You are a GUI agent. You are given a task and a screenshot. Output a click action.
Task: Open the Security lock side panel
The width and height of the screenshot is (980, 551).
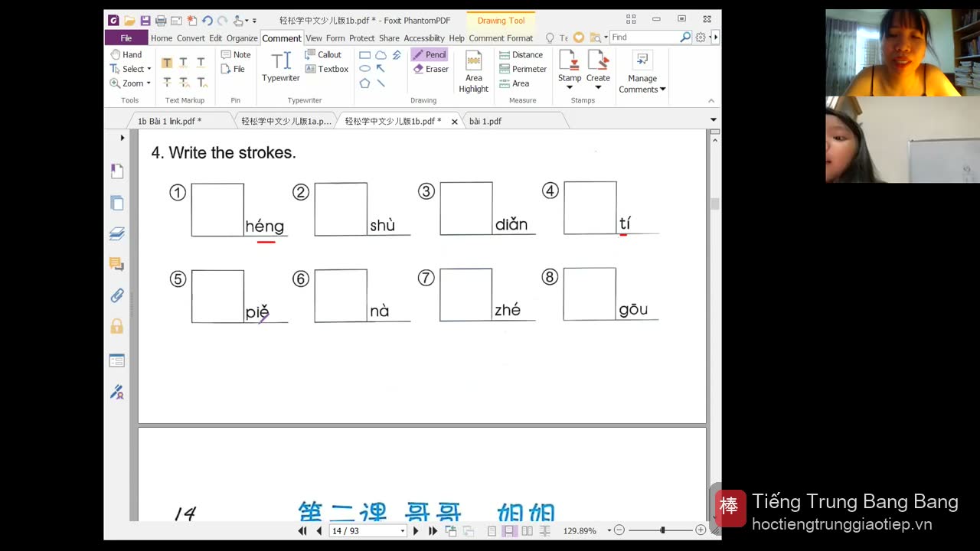(117, 327)
